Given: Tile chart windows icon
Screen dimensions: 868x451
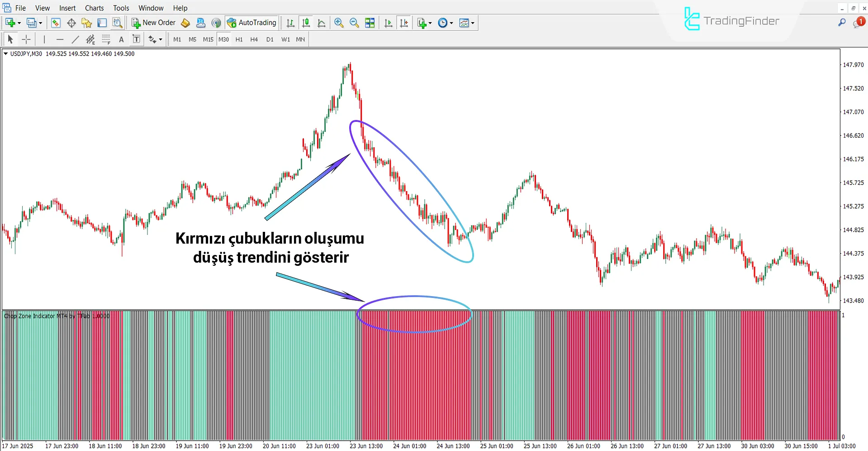Looking at the screenshot, I should pos(370,23).
